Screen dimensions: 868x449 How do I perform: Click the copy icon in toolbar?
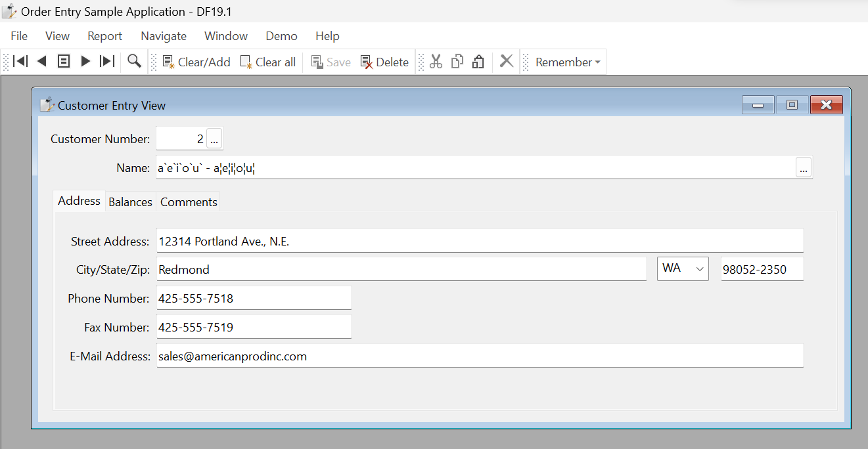[x=457, y=62]
